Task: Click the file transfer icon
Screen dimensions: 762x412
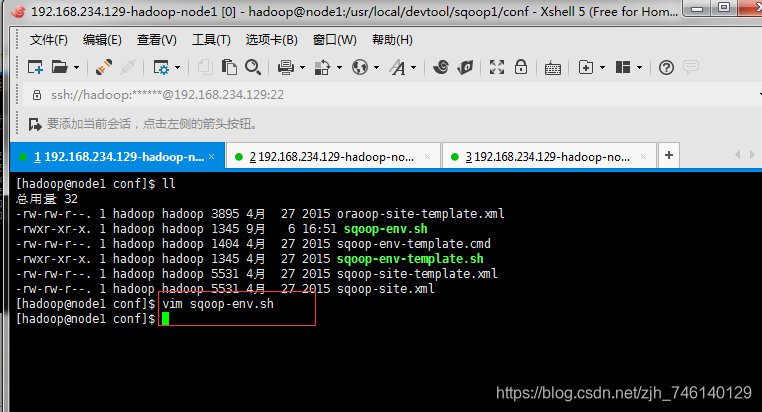Action: (322, 67)
